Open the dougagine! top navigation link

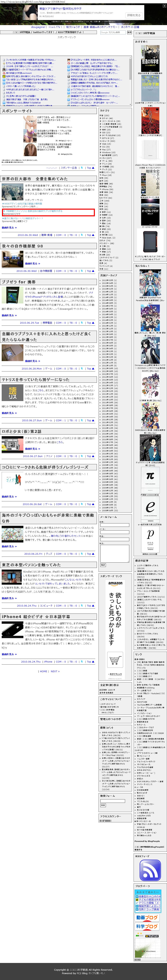[x=38, y=27]
